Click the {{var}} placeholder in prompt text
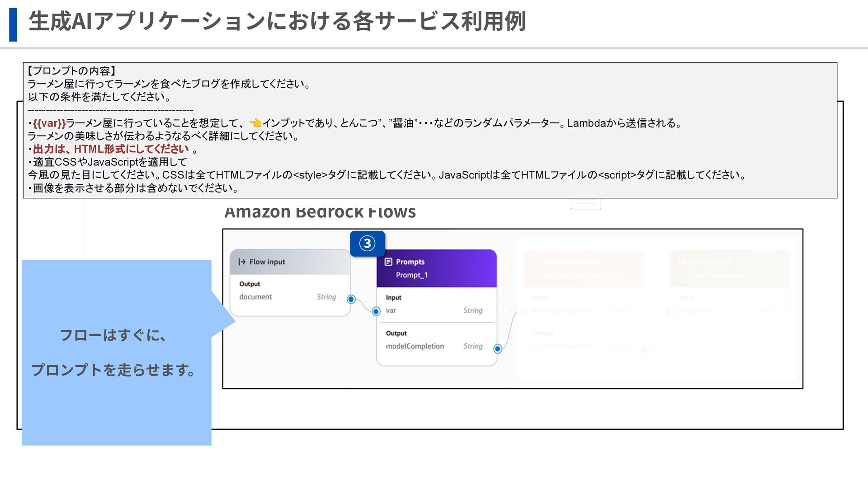This screenshot has height=488, width=868. pyautogui.click(x=49, y=123)
